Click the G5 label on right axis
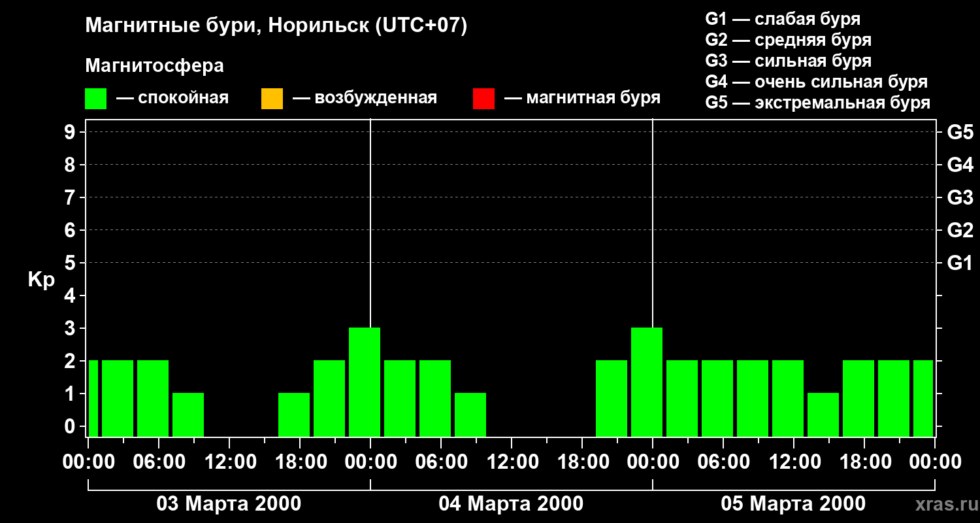Viewport: 980px width, 523px height. pos(960,132)
